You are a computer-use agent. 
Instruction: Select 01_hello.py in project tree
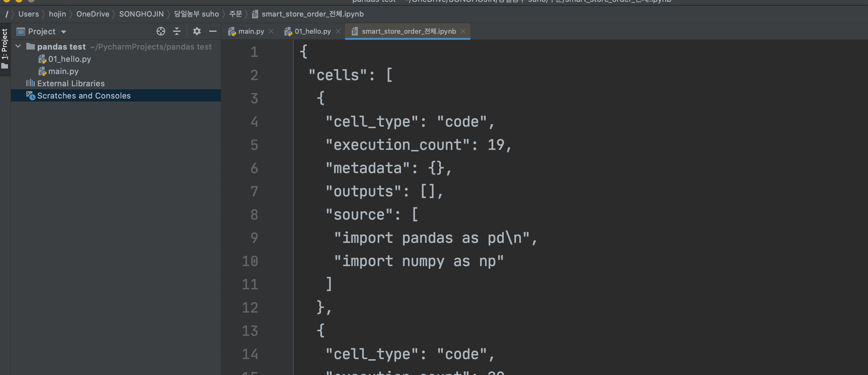69,59
